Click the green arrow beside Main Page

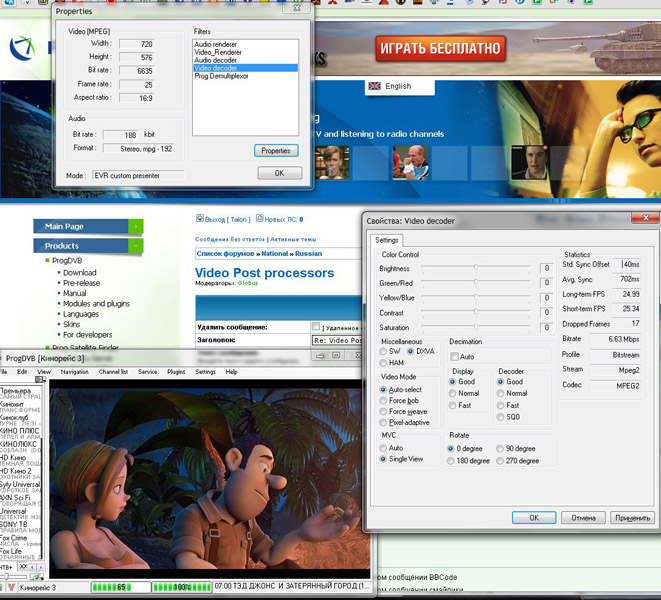[x=135, y=226]
